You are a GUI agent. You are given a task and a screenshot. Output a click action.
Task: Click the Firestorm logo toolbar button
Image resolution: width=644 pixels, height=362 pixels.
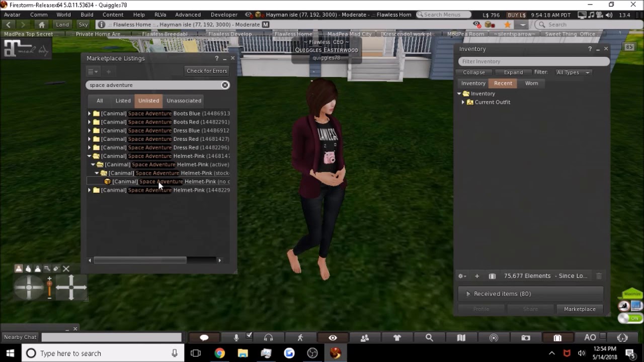tap(622, 338)
